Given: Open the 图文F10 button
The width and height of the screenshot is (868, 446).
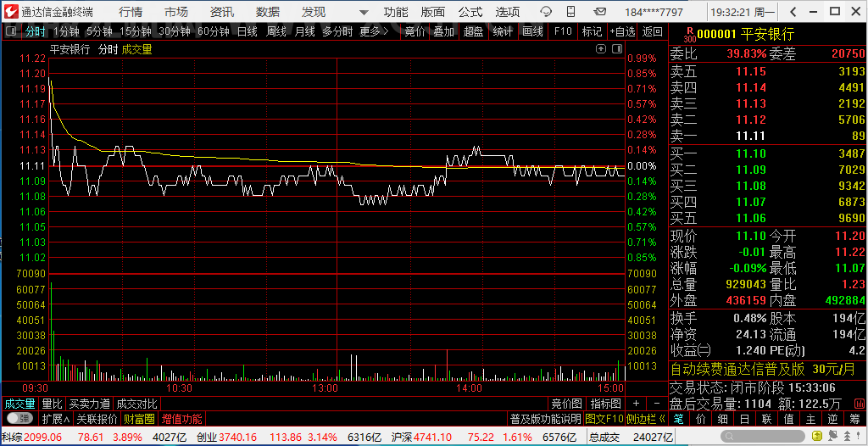Looking at the screenshot, I should click(604, 418).
